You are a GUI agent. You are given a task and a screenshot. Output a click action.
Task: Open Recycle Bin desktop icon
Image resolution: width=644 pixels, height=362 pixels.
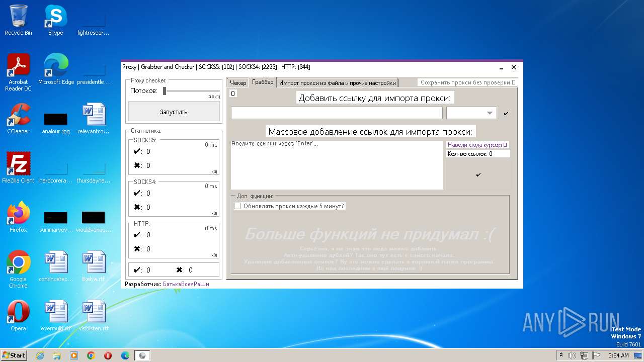click(18, 20)
